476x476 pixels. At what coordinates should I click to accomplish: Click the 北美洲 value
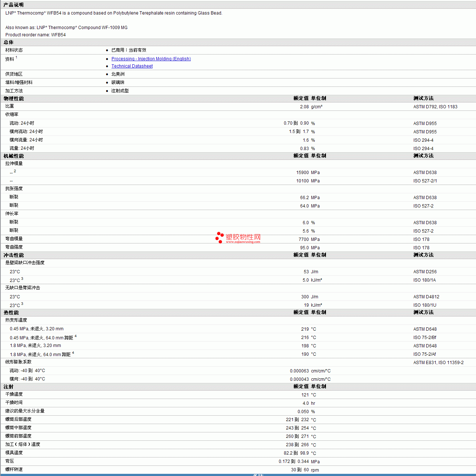(x=118, y=74)
